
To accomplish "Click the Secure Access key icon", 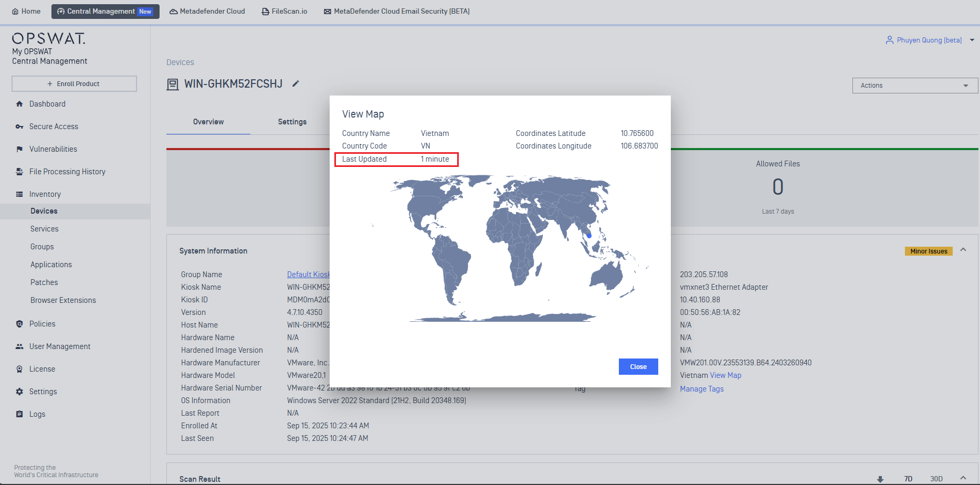I will coord(19,126).
